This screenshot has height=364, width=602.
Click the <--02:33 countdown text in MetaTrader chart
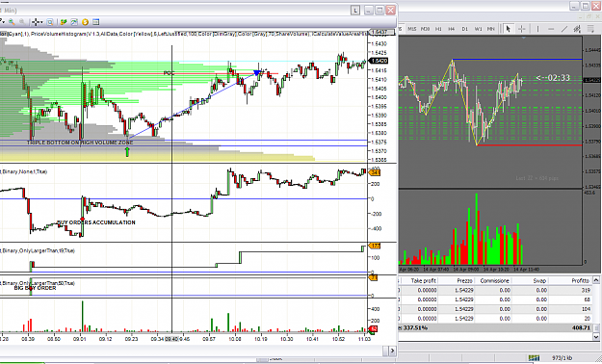point(553,78)
